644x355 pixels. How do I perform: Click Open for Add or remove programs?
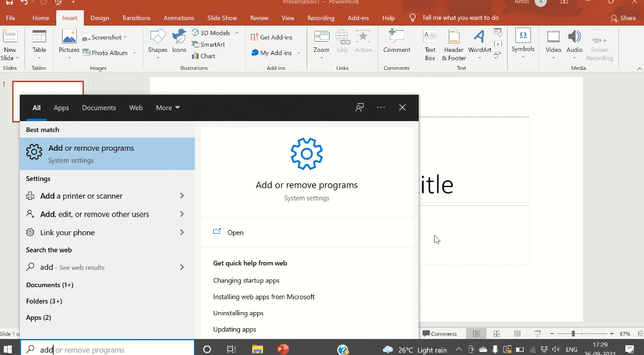pyautogui.click(x=236, y=233)
